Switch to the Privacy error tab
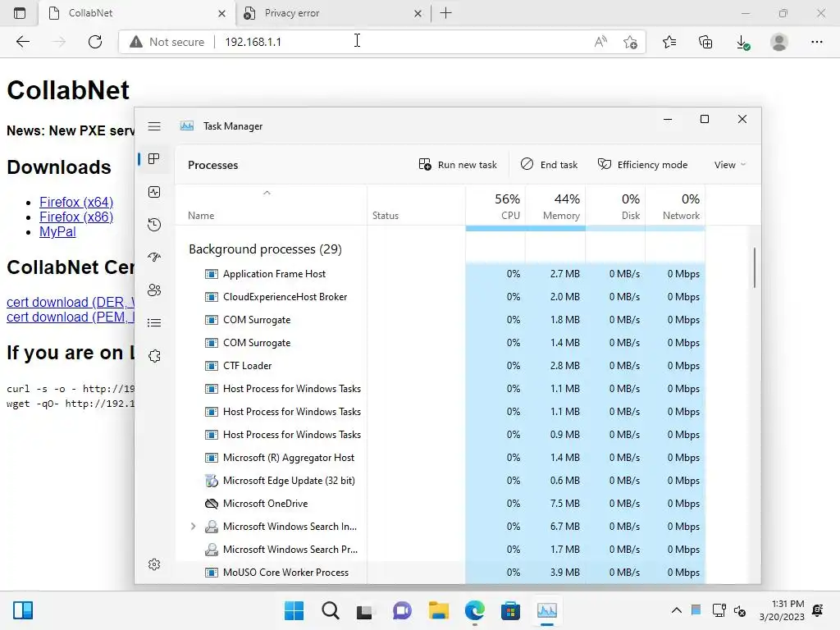 click(332, 13)
